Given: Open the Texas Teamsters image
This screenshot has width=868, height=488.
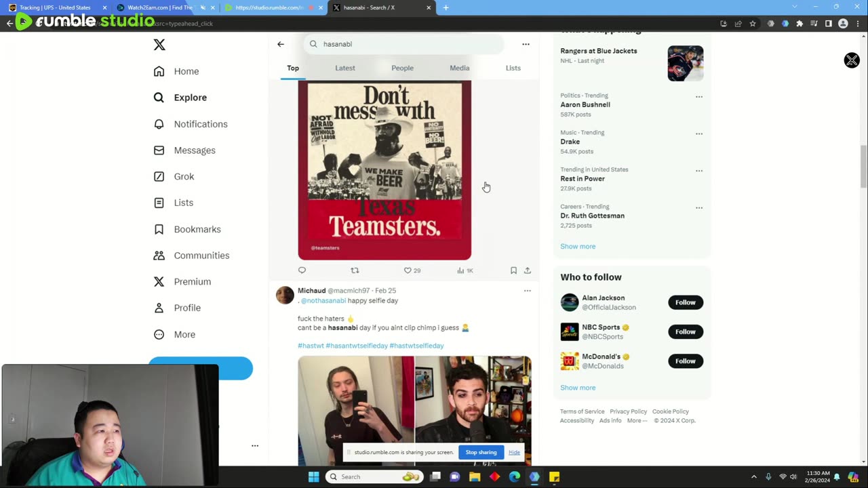Looking at the screenshot, I should [x=384, y=170].
